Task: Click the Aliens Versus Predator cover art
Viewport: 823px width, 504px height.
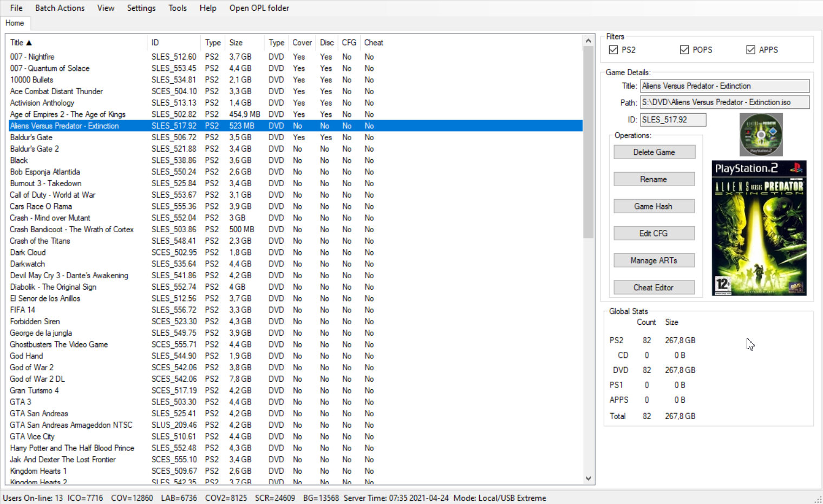Action: (x=759, y=228)
